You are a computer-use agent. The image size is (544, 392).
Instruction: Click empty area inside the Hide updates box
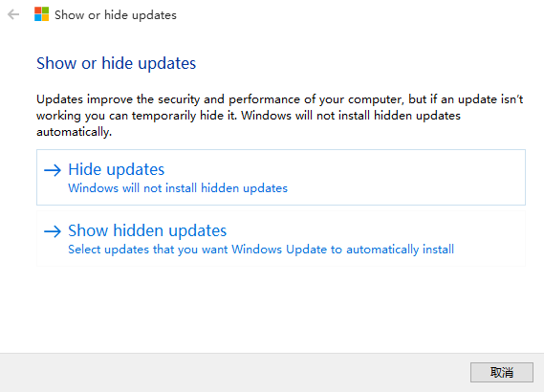(x=406, y=177)
